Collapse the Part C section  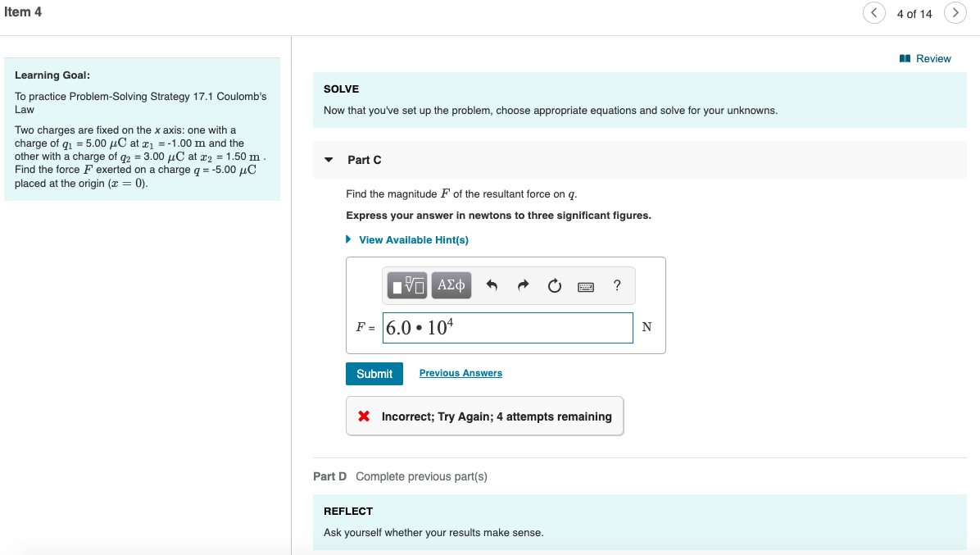click(329, 160)
